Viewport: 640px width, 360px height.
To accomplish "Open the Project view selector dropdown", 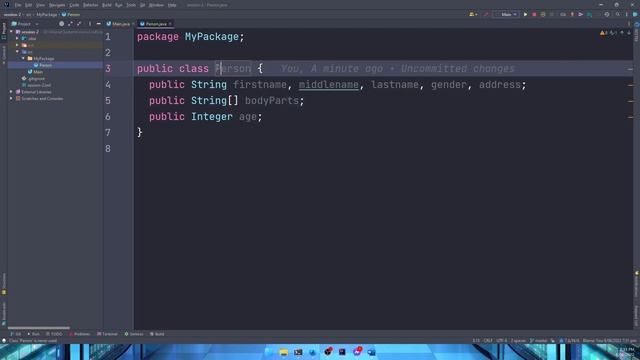I will pos(25,24).
